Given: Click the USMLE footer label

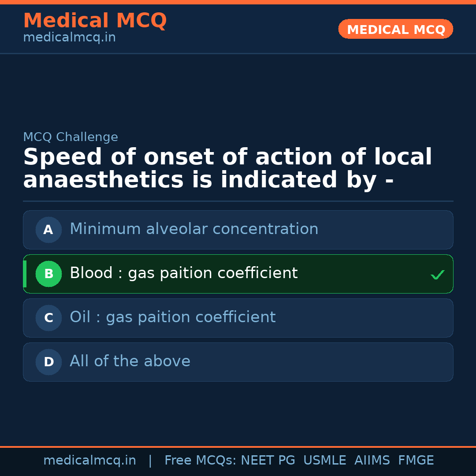Looking at the screenshot, I should [325, 460].
